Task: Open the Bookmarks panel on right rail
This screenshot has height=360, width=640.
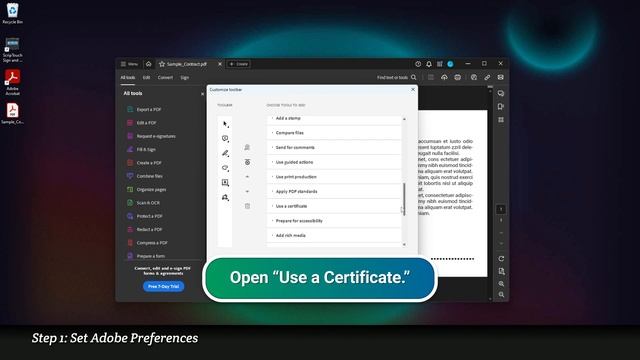Action: 501,107
